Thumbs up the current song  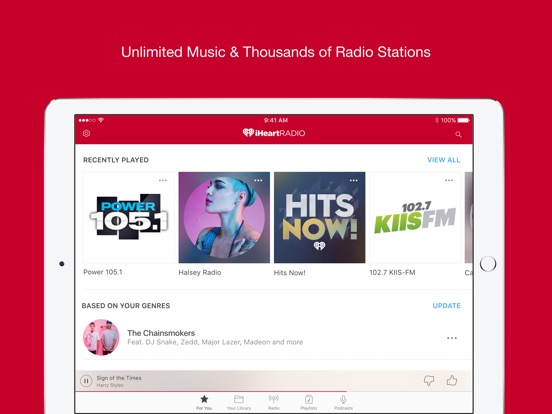pos(452,380)
